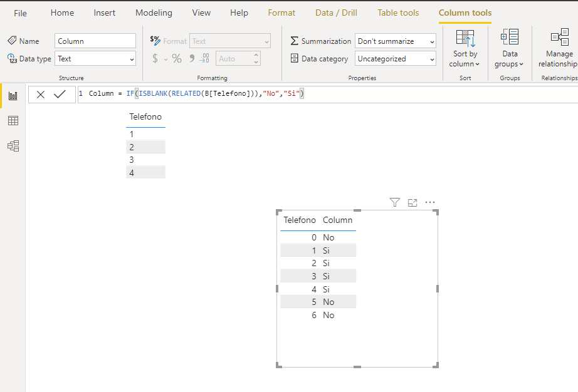Switch to the Format tab
Image resolution: width=578 pixels, height=392 pixels.
tap(281, 13)
